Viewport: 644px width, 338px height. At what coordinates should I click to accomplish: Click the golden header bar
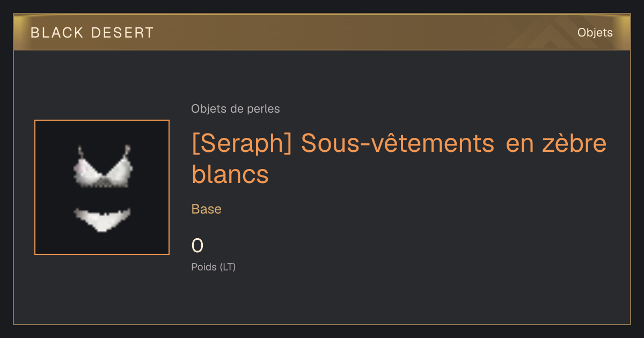point(322,32)
